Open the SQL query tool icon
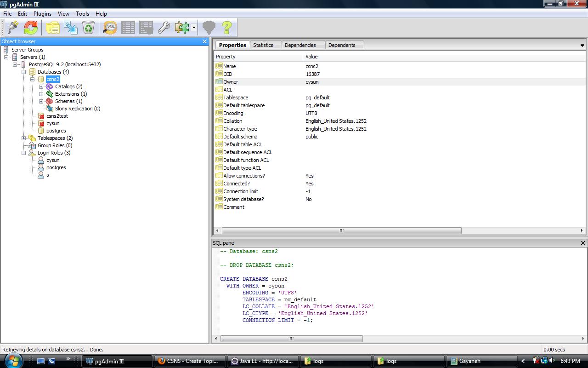 [x=110, y=28]
